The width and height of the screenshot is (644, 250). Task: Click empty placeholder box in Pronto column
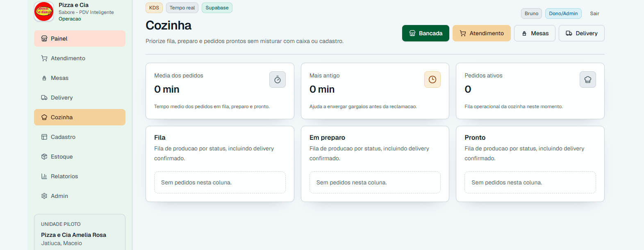530,182
